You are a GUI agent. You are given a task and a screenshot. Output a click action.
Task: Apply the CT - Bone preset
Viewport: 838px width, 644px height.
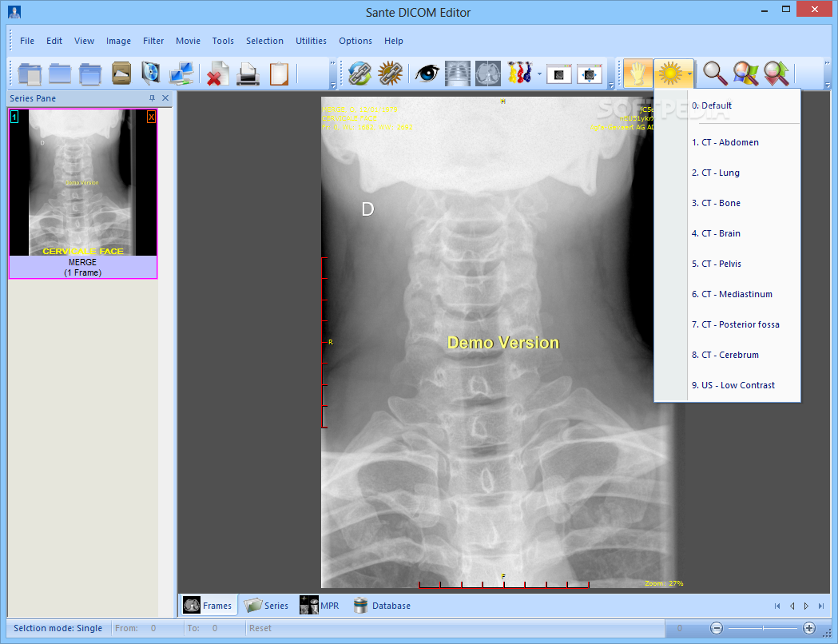click(728, 203)
